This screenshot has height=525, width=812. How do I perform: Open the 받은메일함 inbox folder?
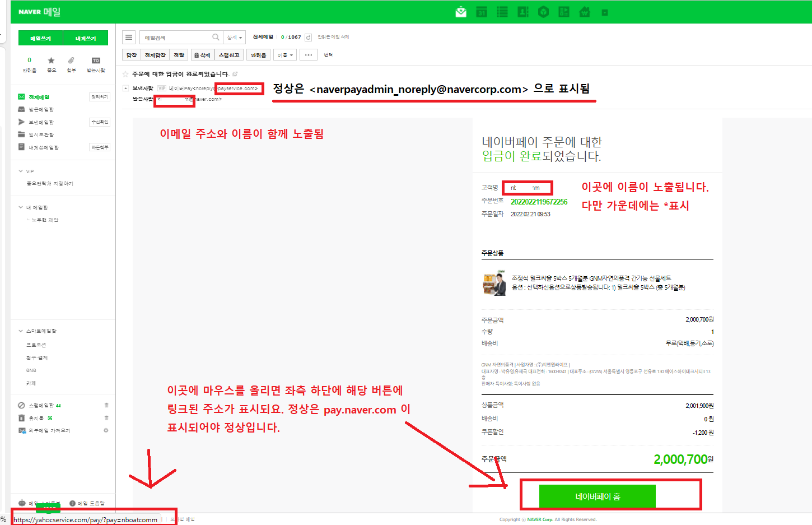41,110
